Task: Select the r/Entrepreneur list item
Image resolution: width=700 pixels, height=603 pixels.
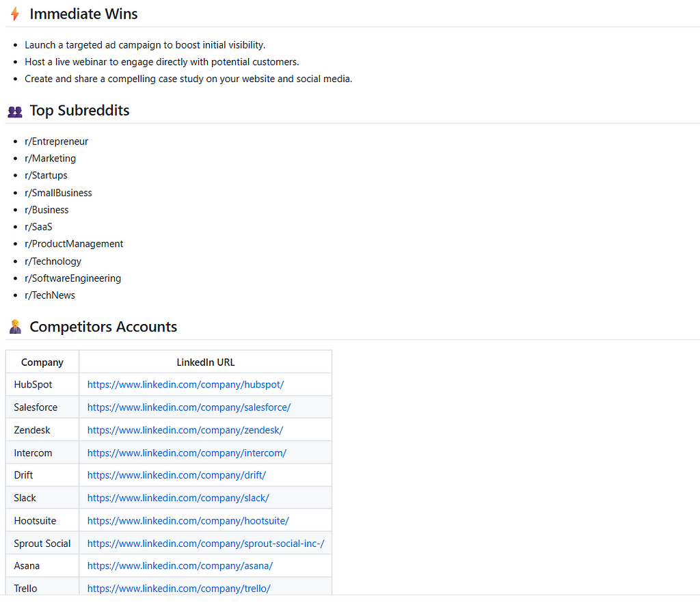Action: 56,142
